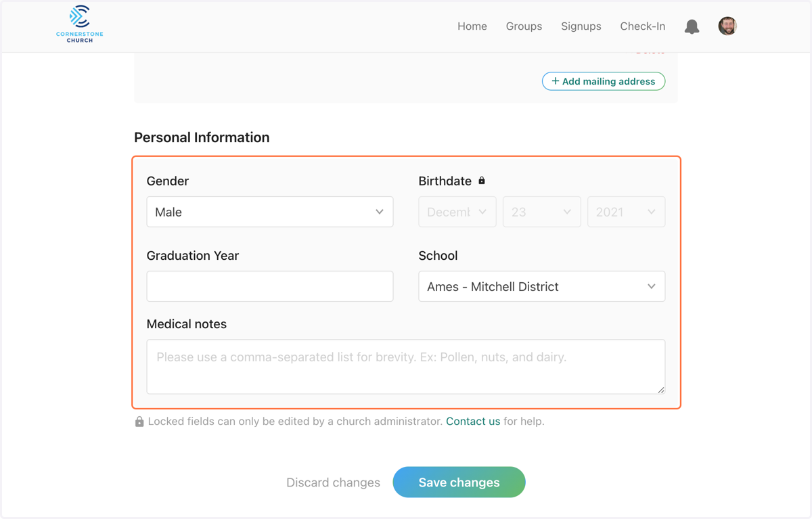Click the Save changes button
812x519 pixels.
point(459,482)
